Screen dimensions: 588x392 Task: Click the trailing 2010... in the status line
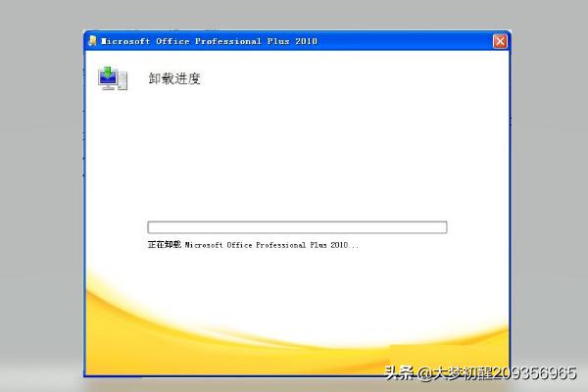[344, 244]
